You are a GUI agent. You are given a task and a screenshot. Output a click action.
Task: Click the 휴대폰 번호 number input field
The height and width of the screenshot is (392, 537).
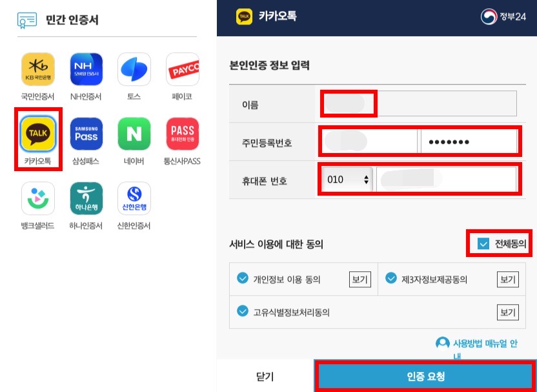point(447,180)
